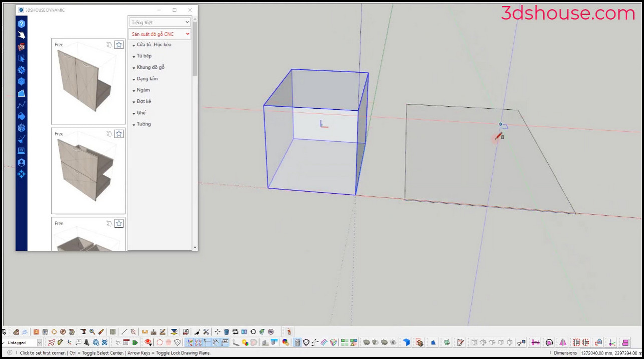Click the user account icon in sidebar
The height and width of the screenshot is (359, 644).
pyautogui.click(x=21, y=163)
